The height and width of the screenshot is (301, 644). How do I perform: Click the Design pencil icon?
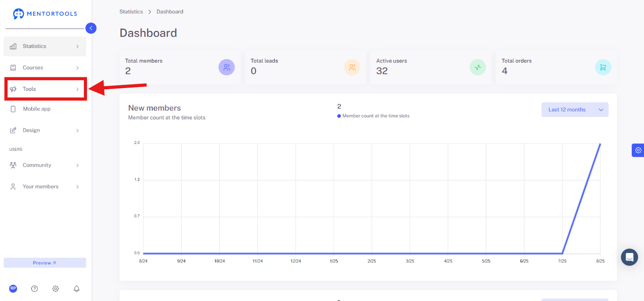pos(13,130)
